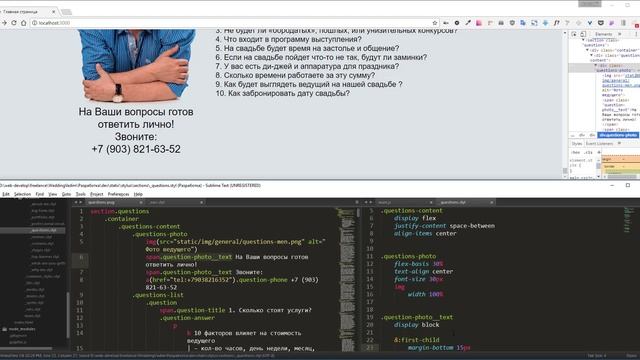
Task: Click question 7 about ди-джей и аппаратура
Action: click(307, 66)
